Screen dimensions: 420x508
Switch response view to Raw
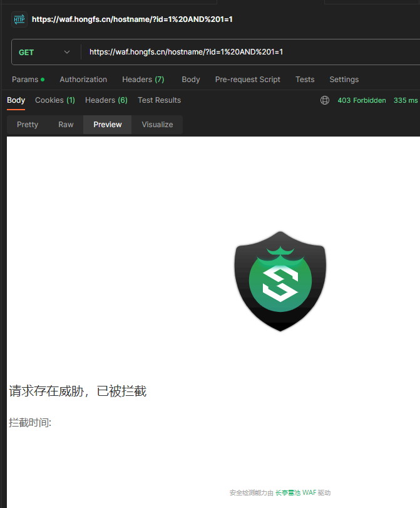66,125
